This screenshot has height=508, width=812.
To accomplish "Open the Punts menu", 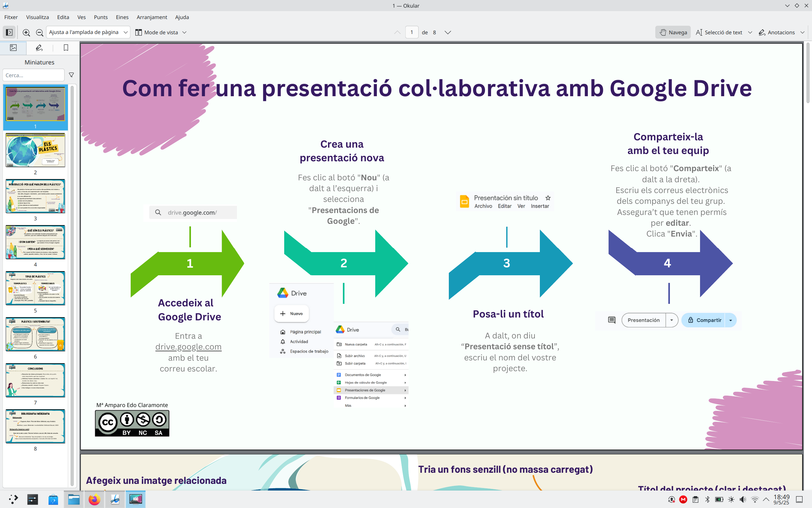I will 101,17.
